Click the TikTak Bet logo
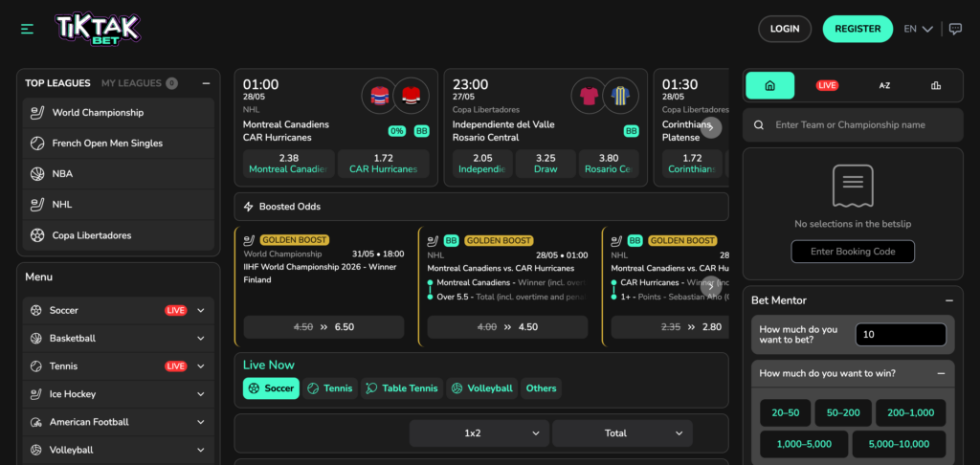Viewport: 980px width, 465px height. [98, 29]
